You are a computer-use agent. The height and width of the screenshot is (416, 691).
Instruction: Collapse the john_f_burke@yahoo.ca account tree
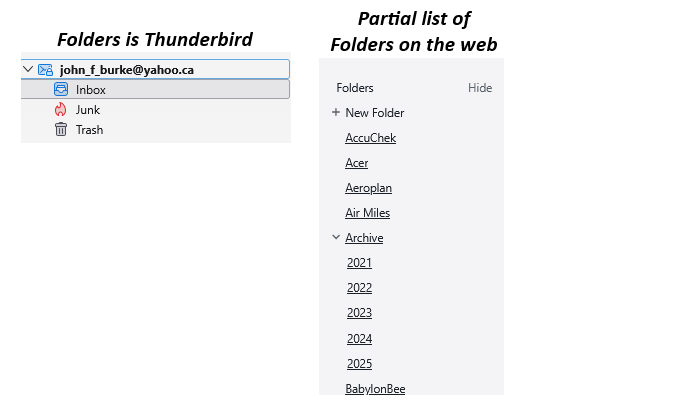point(28,70)
